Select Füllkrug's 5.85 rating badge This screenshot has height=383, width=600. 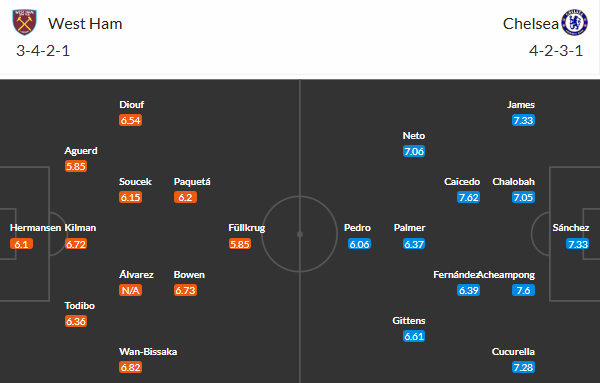(x=240, y=244)
